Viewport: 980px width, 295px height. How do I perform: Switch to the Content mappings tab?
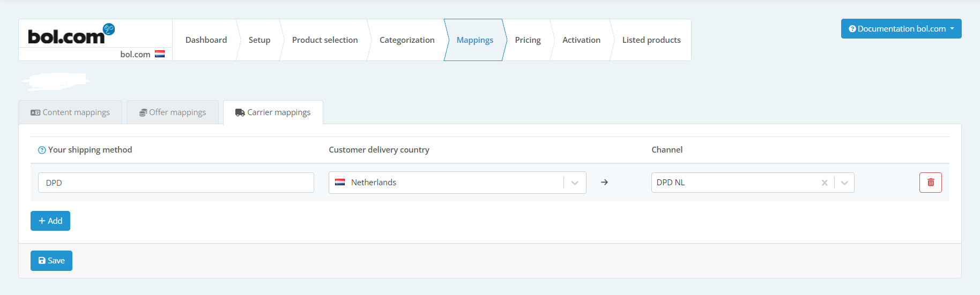(70, 112)
